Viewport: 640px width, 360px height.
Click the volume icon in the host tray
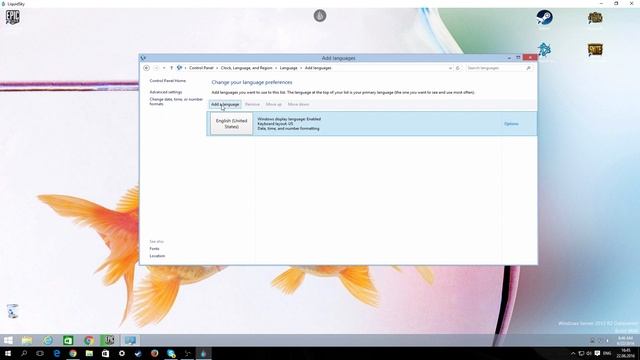(589, 353)
